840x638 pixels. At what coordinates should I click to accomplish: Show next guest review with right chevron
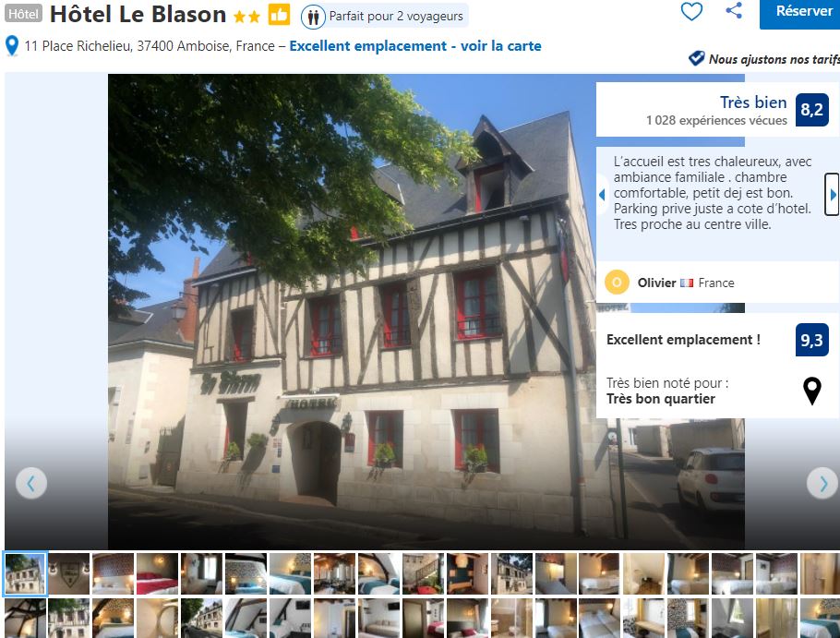832,195
